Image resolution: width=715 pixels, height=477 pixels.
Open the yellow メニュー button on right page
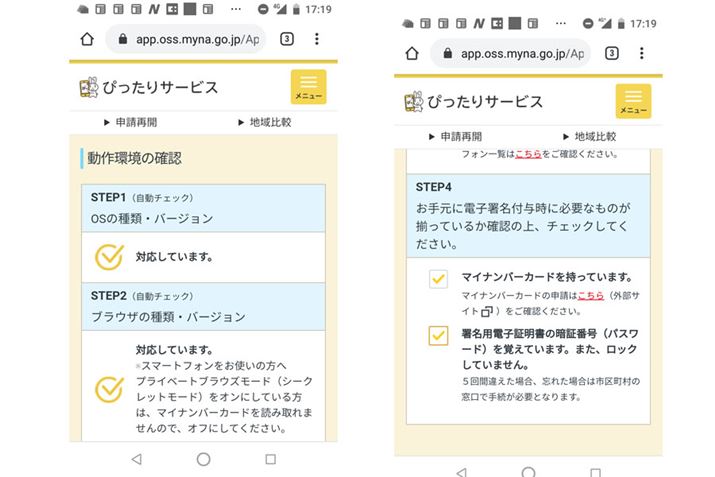[x=633, y=101]
